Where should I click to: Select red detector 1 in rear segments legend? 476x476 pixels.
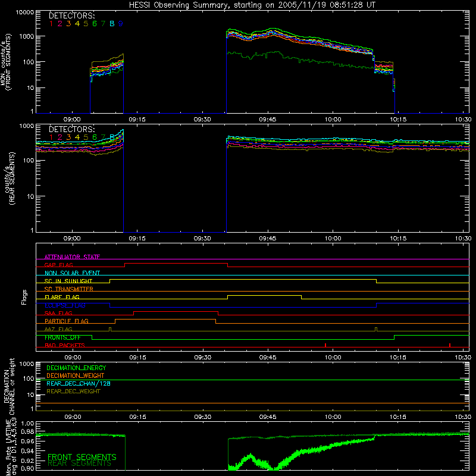[x=51, y=137]
